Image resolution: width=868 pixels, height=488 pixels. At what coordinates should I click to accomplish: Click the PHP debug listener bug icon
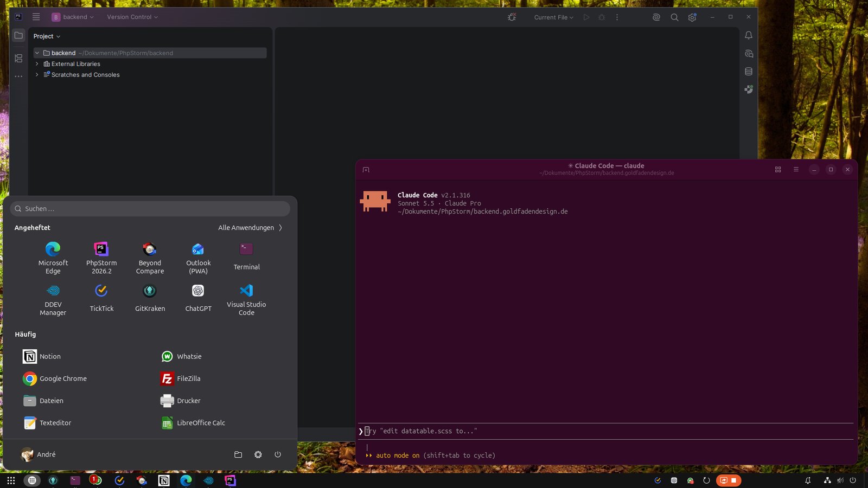[512, 17]
